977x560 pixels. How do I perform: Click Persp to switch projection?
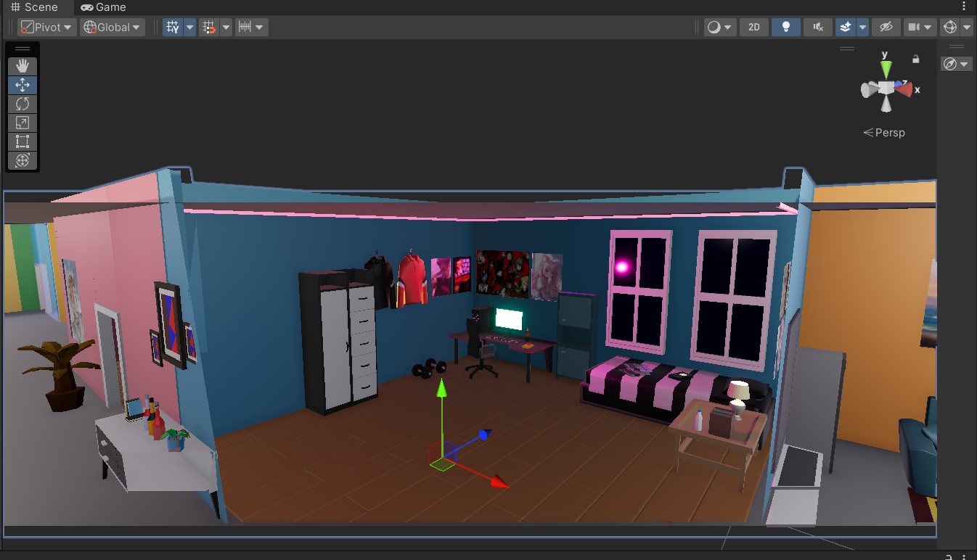tap(888, 132)
